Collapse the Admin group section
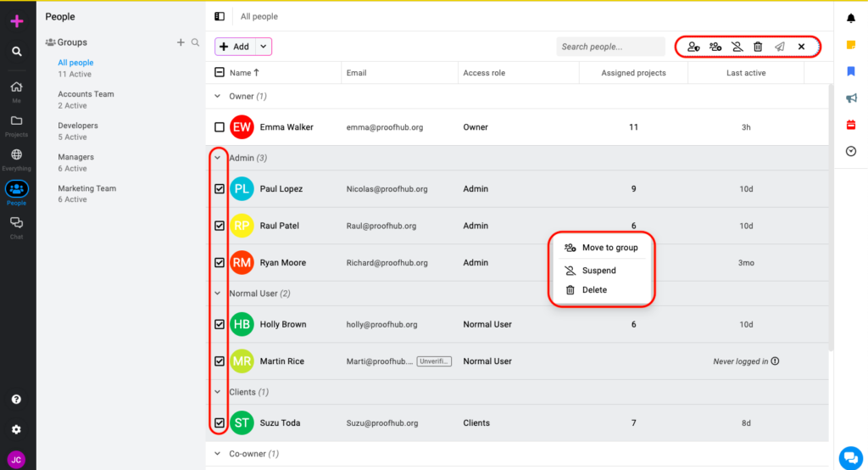Image resolution: width=868 pixels, height=470 pixels. pos(220,158)
